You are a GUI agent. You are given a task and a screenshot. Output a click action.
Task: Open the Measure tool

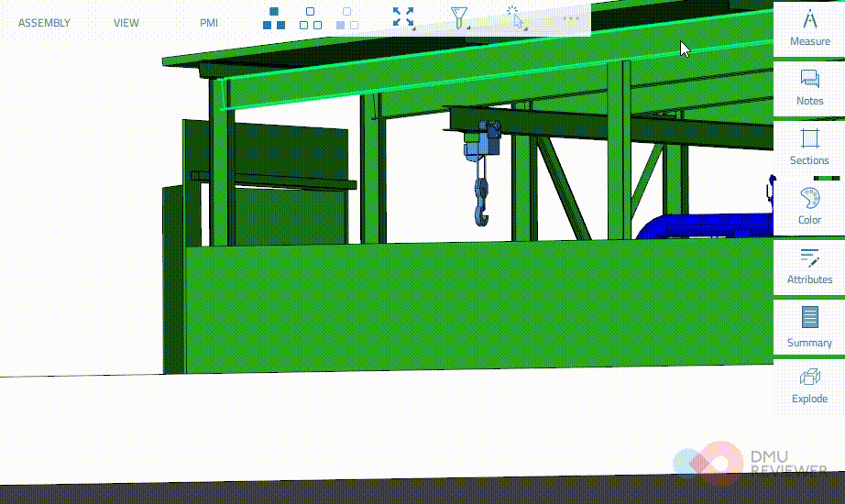[809, 28]
